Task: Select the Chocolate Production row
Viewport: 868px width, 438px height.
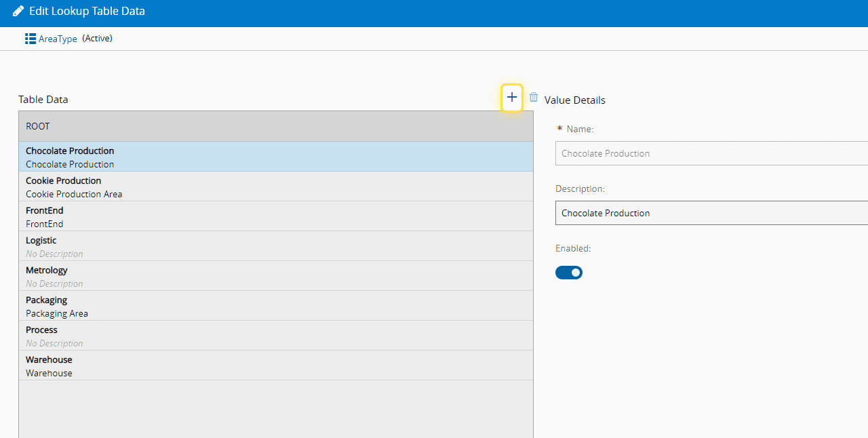Action: [70, 157]
